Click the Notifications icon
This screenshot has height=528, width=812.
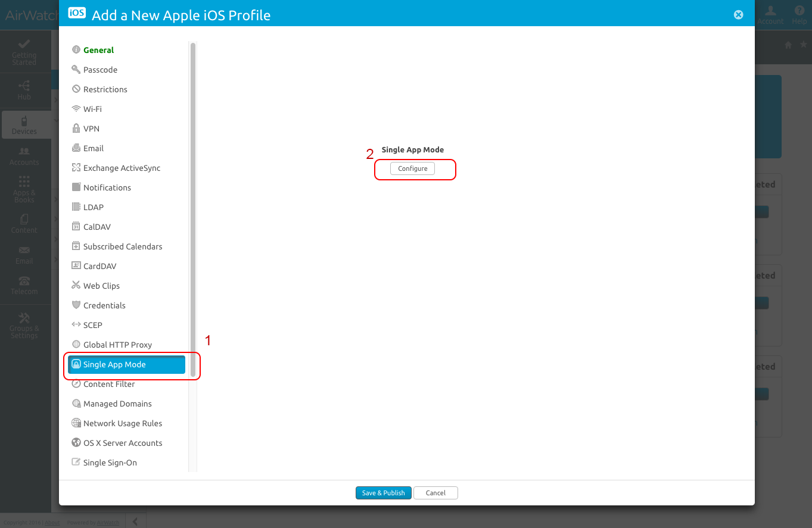pos(76,188)
